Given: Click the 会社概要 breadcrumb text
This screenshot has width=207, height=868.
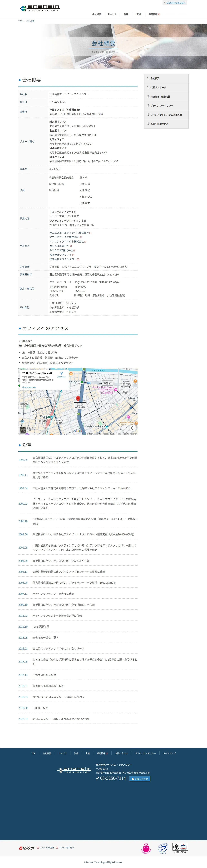Looking at the screenshot, I should [30, 21].
